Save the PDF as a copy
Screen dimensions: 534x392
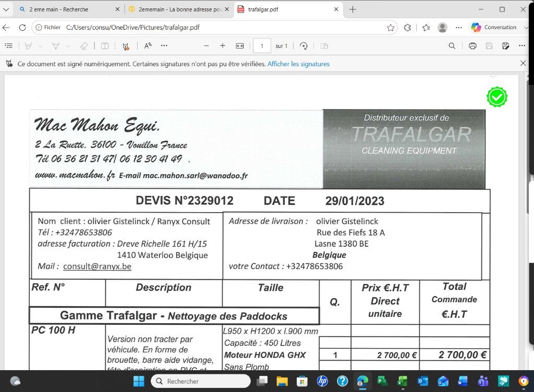tap(506, 46)
